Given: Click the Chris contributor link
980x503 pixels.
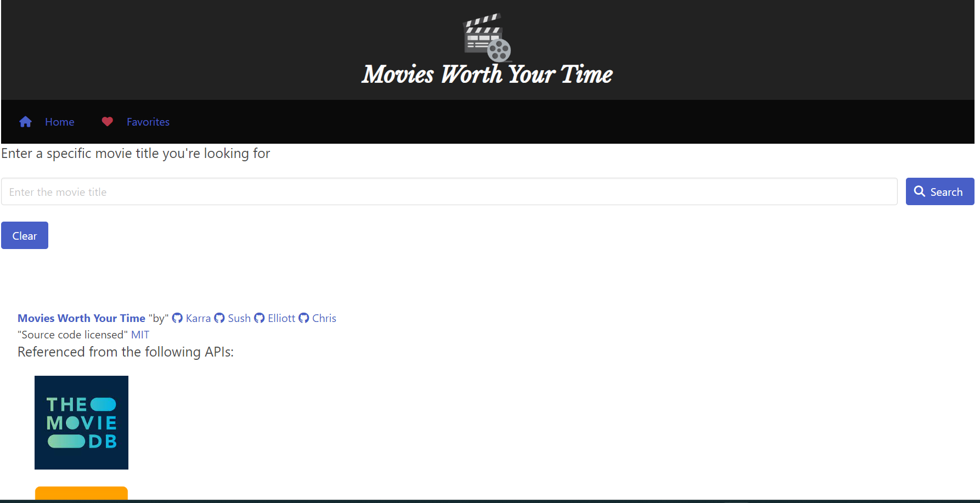Looking at the screenshot, I should tap(323, 318).
